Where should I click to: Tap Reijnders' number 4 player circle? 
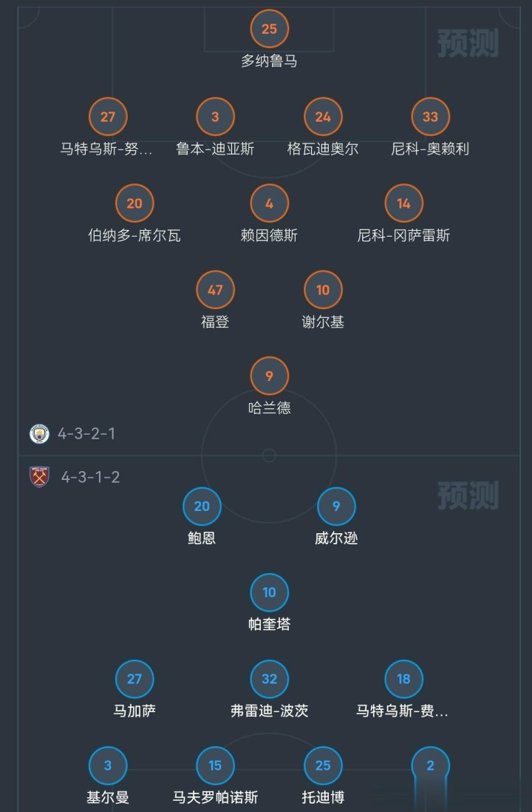pos(269,203)
